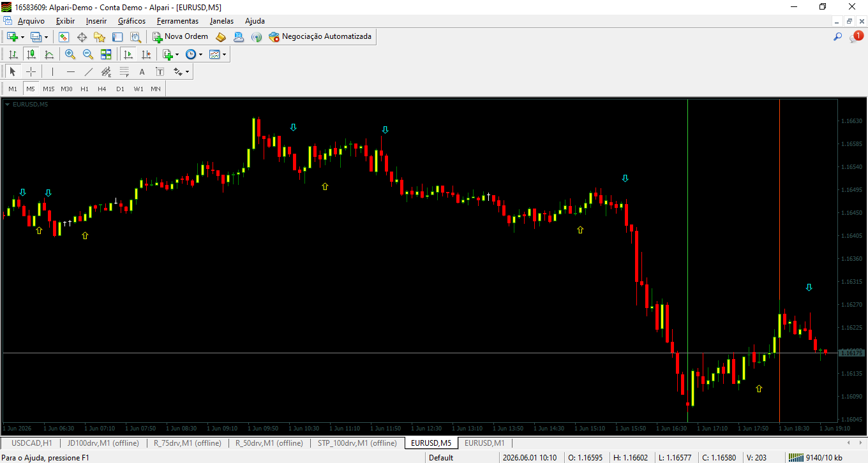Toggle chart Auto Scroll
This screenshot has height=463, width=868.
click(128, 54)
